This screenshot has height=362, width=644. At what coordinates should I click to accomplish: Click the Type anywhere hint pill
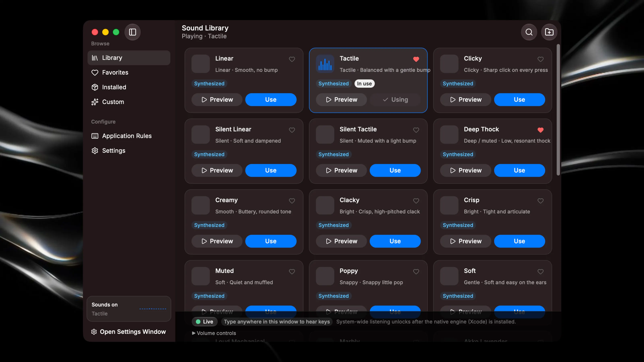[x=277, y=322]
